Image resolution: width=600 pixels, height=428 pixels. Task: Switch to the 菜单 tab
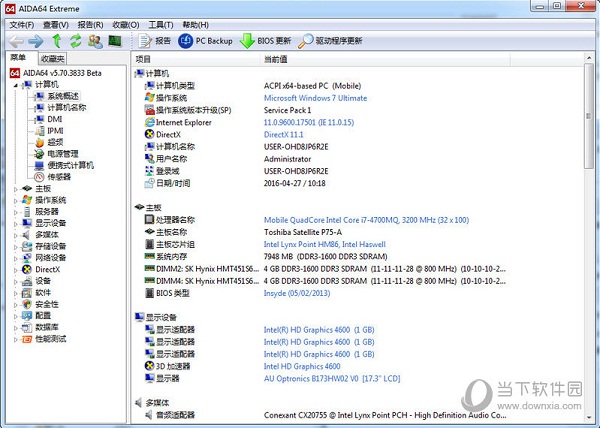[x=18, y=58]
